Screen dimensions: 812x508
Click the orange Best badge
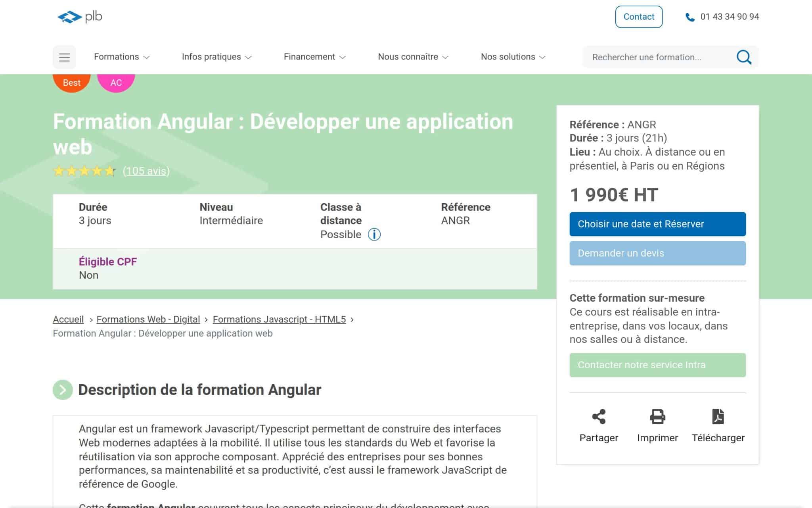click(x=72, y=83)
